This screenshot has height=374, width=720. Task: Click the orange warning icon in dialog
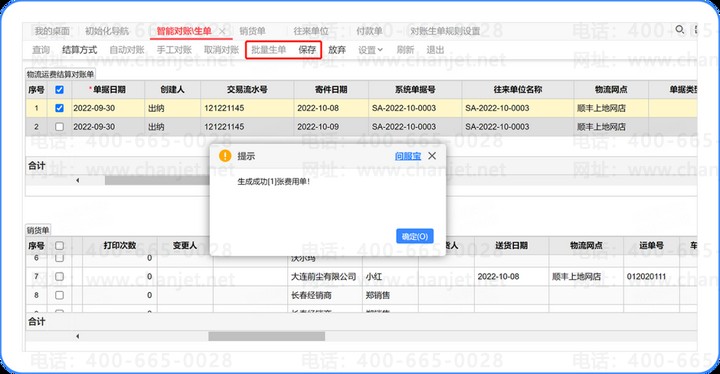(225, 156)
